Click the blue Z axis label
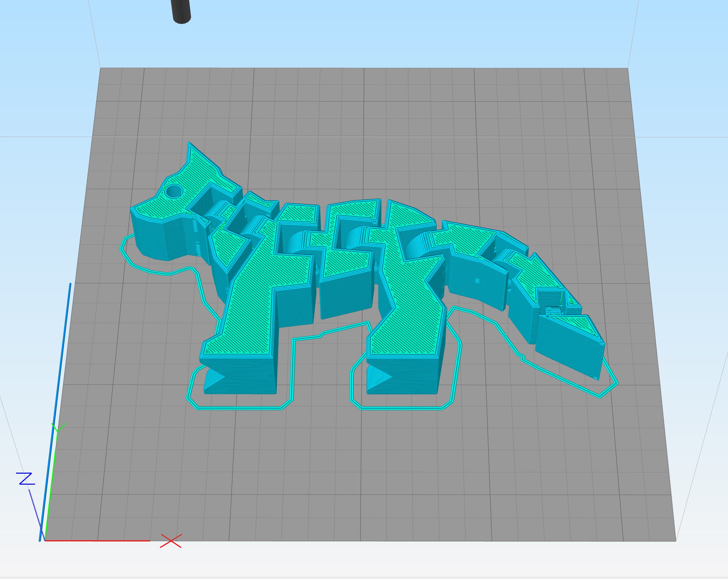This screenshot has width=728, height=579. click(x=25, y=479)
